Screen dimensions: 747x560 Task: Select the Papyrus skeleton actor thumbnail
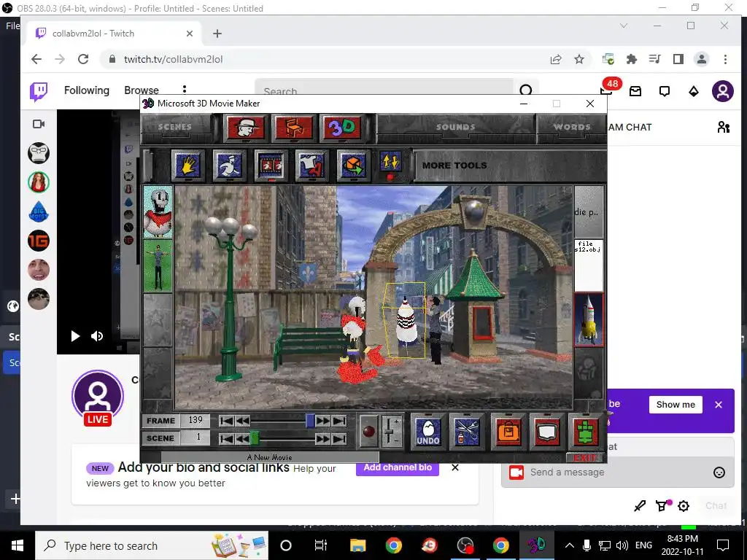pyautogui.click(x=158, y=211)
